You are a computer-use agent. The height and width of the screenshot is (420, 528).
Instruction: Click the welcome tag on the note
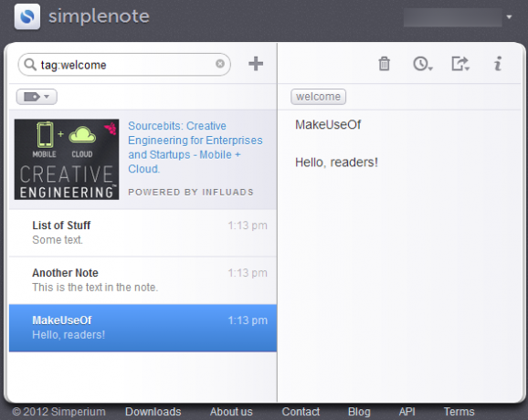pos(318,97)
